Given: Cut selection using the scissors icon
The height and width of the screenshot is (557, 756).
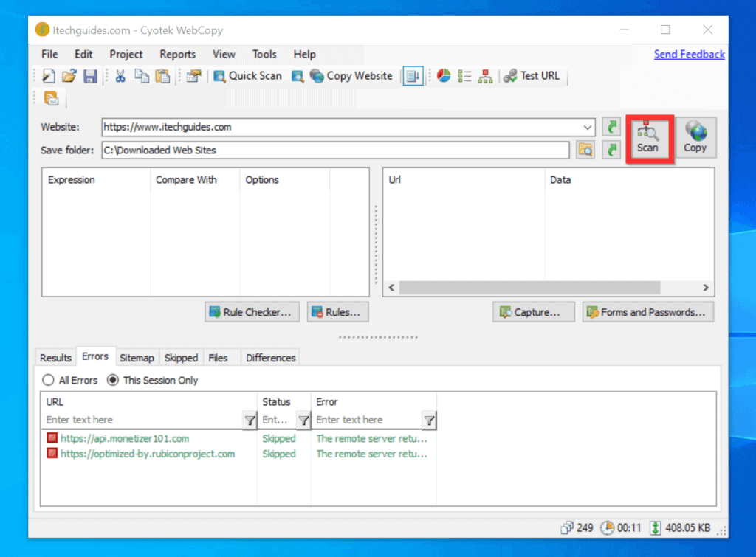Looking at the screenshot, I should click(120, 75).
